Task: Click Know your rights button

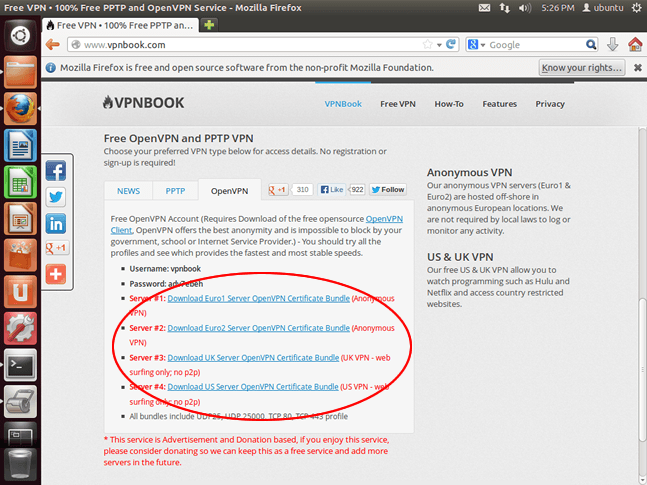Action: pos(582,68)
